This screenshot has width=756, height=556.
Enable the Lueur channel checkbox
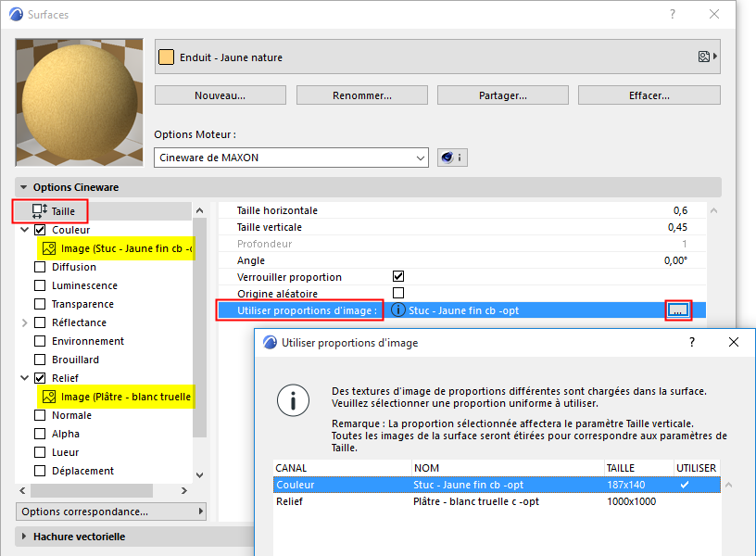[x=40, y=452]
